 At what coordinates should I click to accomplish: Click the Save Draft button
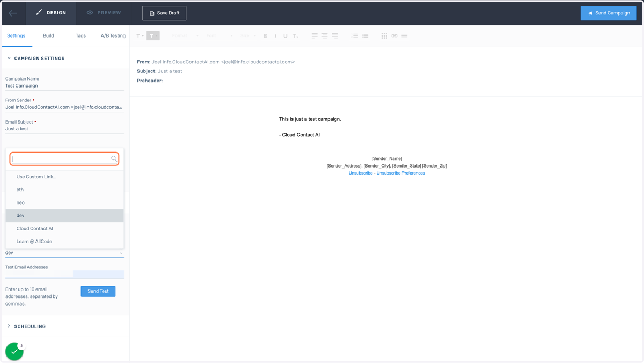coord(164,13)
